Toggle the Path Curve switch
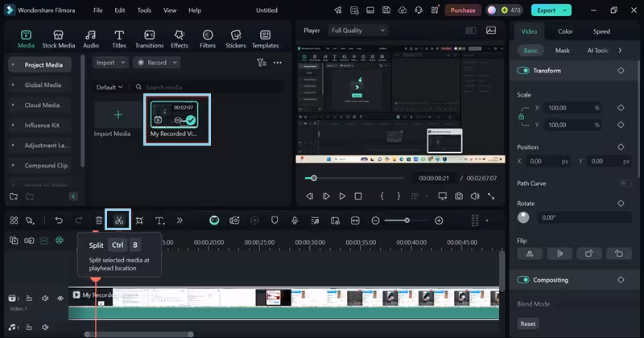 pos(625,183)
